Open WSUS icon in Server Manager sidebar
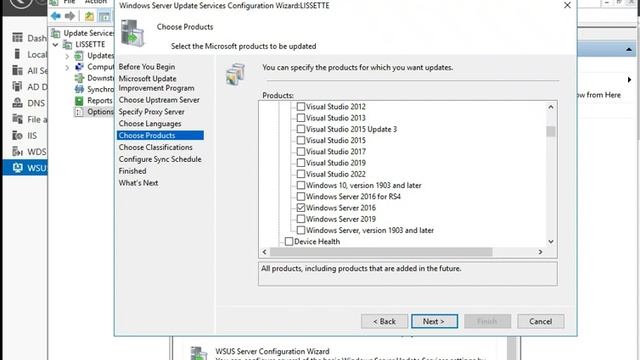The height and width of the screenshot is (360, 640). pos(18,168)
